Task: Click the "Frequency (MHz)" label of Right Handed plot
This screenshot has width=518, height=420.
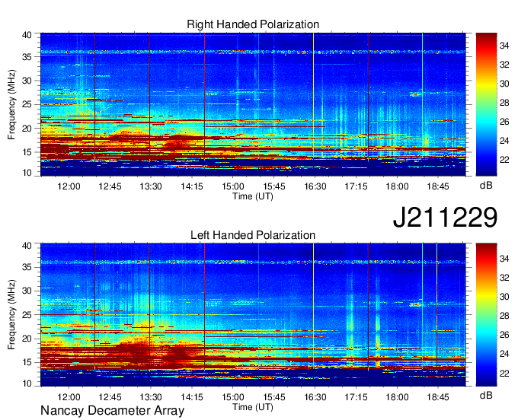Action: pos(12,104)
